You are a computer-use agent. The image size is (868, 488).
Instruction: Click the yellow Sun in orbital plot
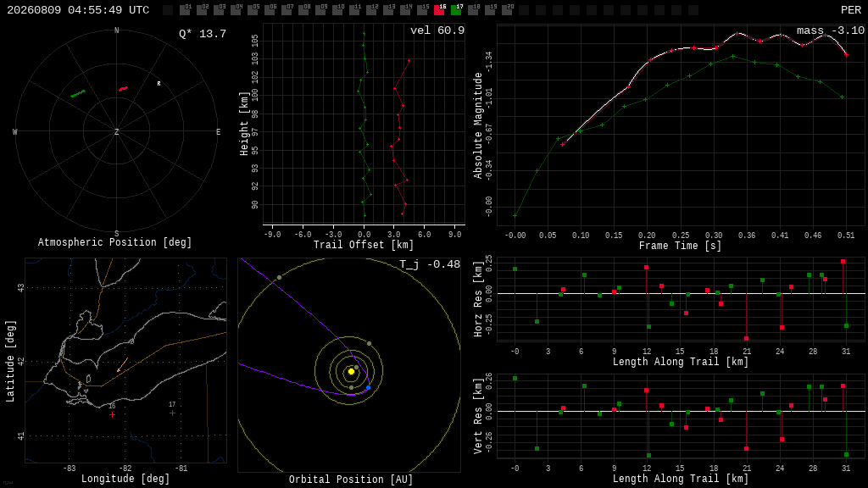pyautogui.click(x=351, y=371)
